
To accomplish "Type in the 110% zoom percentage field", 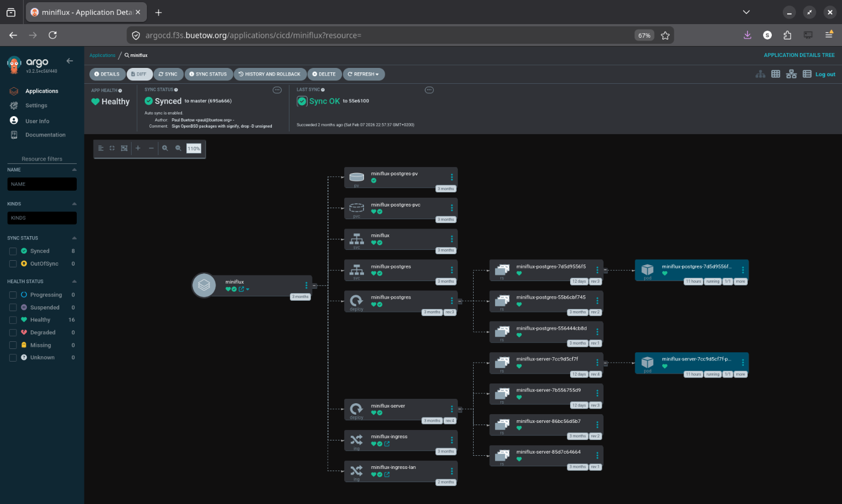I will 194,148.
